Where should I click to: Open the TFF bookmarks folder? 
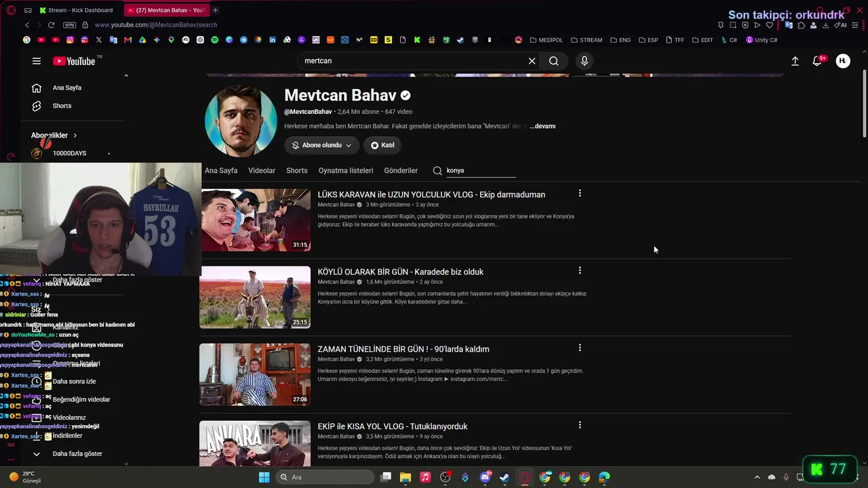pyautogui.click(x=675, y=40)
